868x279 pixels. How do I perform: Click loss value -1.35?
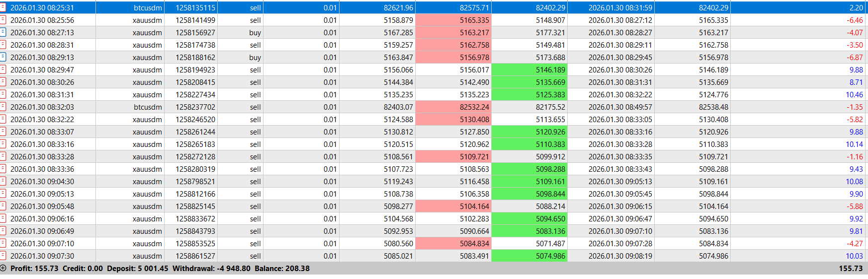(855, 107)
